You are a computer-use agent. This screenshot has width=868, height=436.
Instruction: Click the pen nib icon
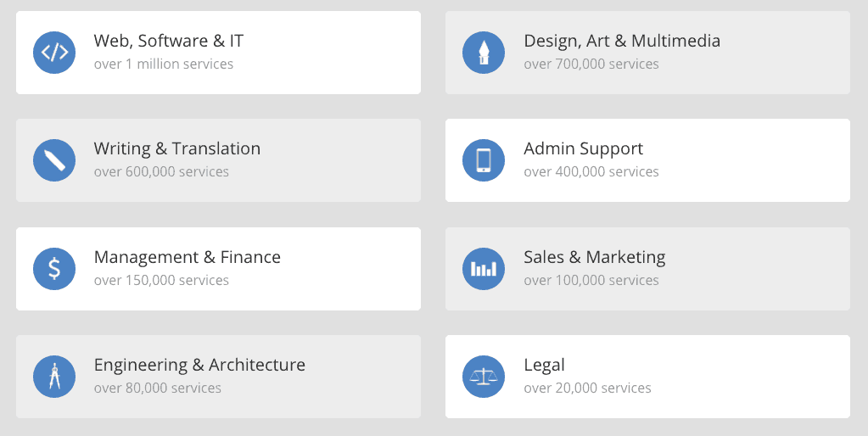(x=484, y=53)
